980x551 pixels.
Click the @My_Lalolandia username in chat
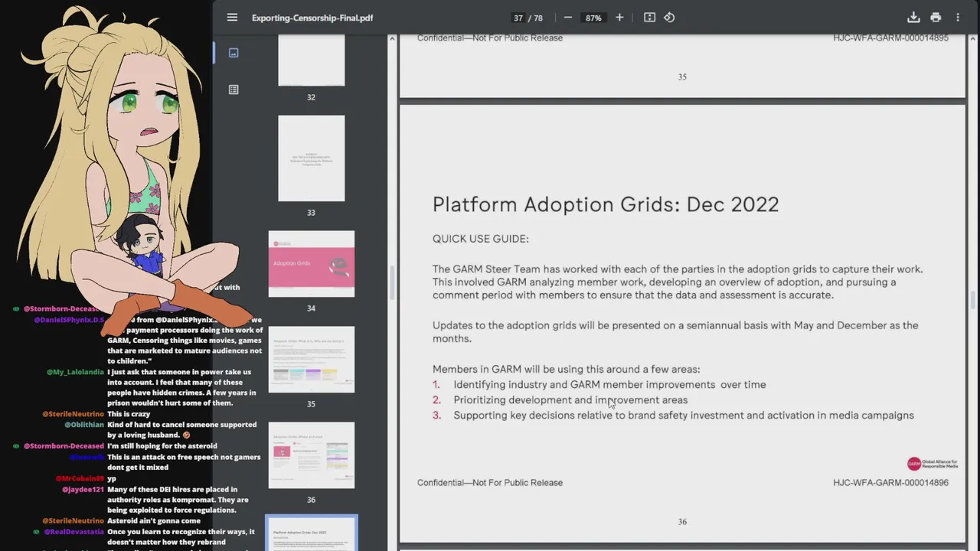(75, 372)
